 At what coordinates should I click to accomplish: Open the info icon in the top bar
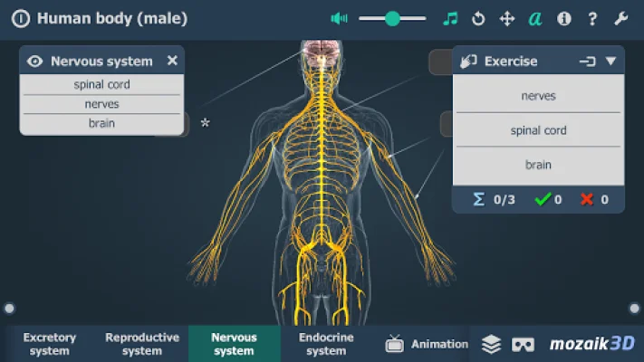coord(564,18)
